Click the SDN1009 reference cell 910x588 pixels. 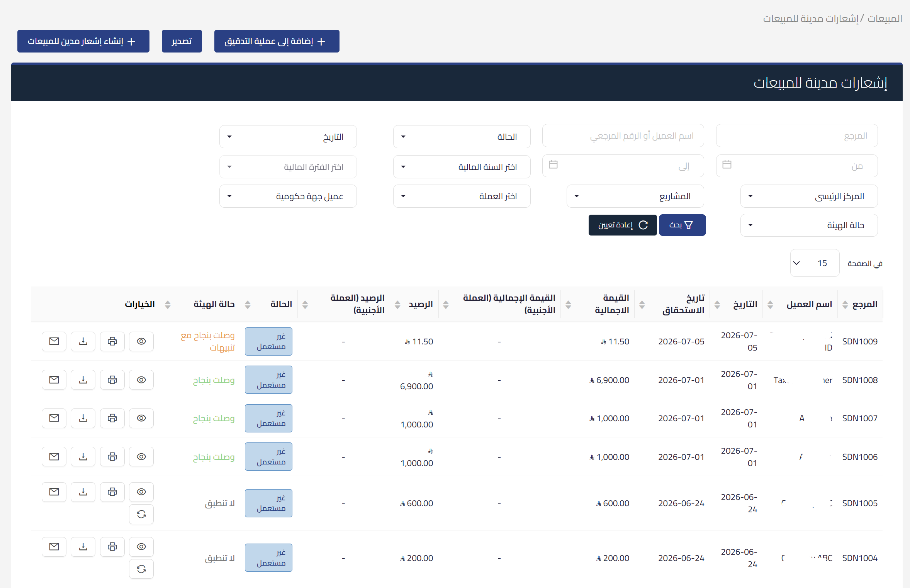click(x=860, y=342)
